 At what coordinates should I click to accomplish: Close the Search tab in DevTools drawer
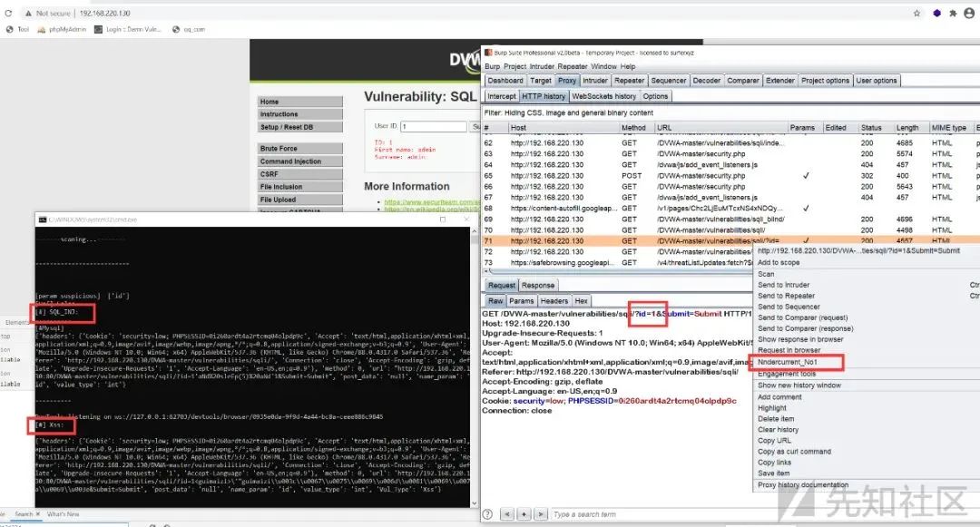point(38,514)
